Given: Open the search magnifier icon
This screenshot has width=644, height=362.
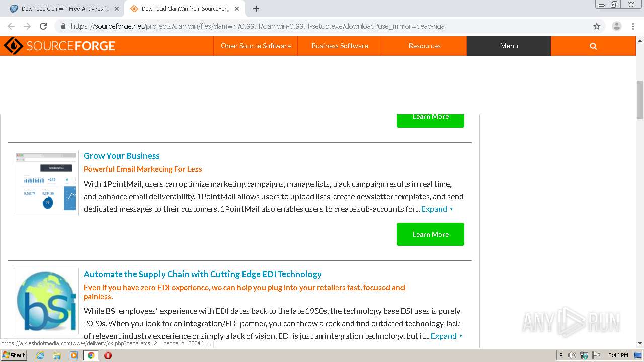Looking at the screenshot, I should click(593, 46).
